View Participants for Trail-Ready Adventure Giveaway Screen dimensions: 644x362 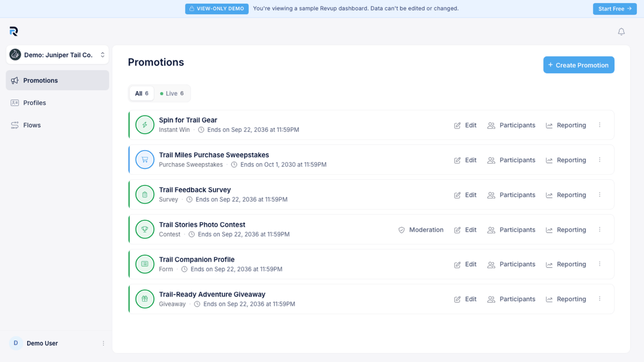511,299
